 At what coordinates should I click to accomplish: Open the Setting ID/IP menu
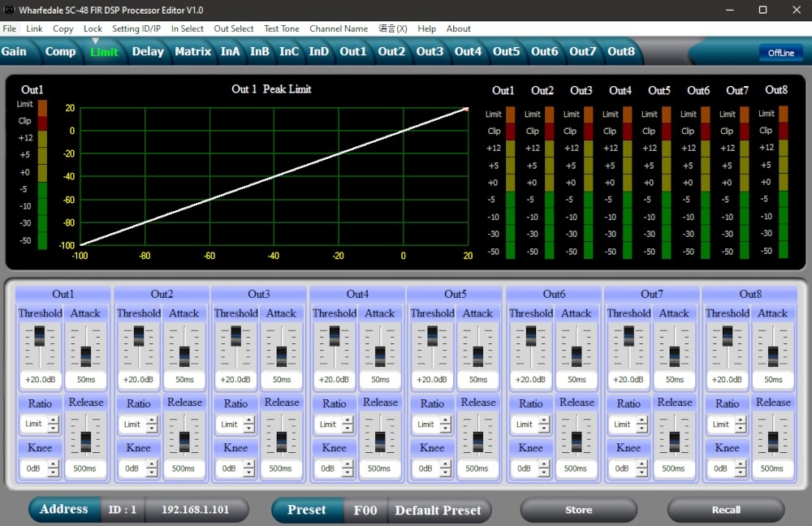[x=136, y=28]
